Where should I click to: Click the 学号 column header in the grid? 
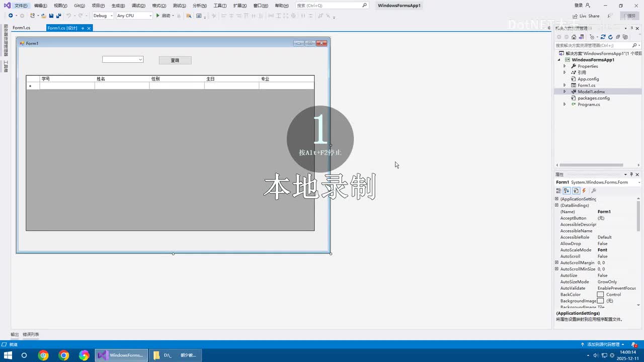(67, 79)
